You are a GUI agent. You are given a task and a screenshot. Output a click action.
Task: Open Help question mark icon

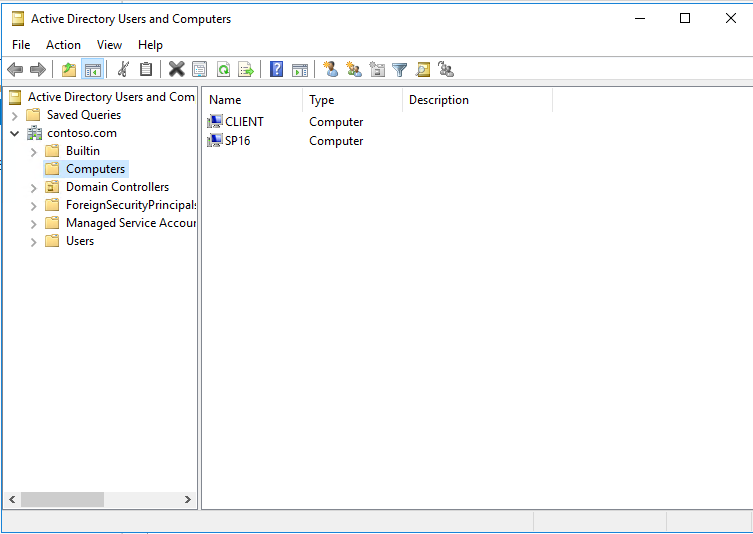pos(277,70)
